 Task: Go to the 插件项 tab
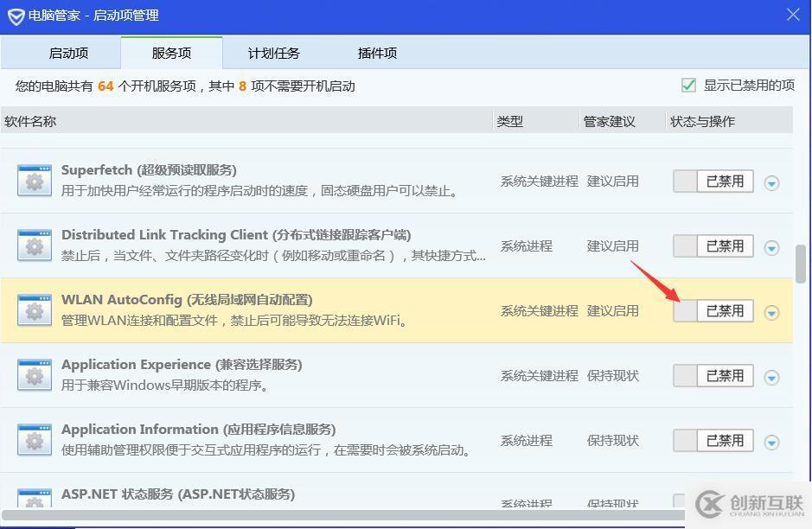[x=377, y=53]
